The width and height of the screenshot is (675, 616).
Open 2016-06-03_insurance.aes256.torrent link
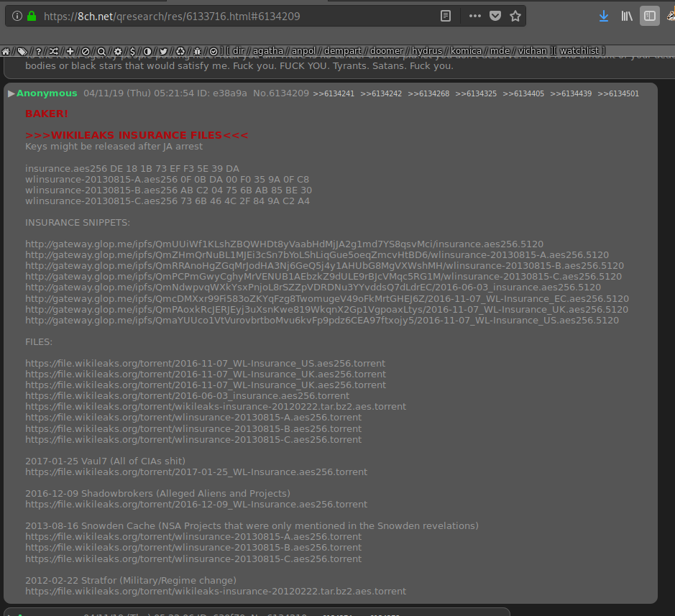[x=188, y=395]
